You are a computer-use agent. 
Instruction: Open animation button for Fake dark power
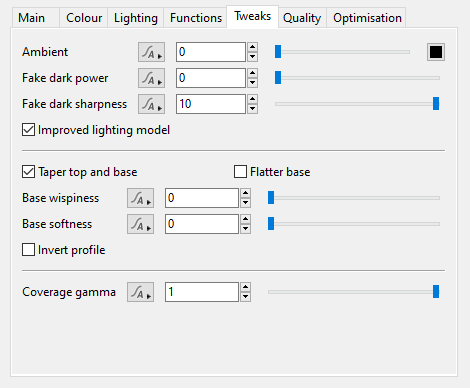(152, 78)
